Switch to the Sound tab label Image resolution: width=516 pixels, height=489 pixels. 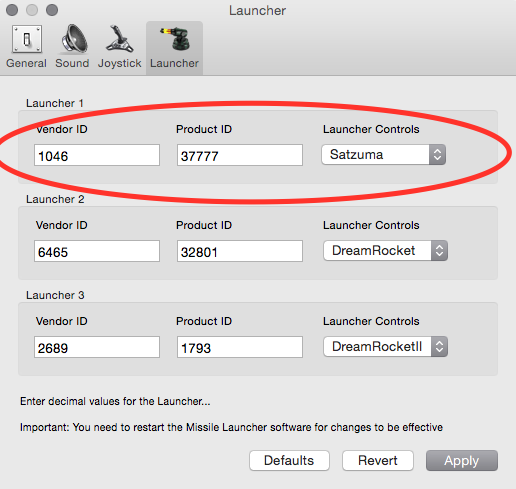[x=72, y=63]
